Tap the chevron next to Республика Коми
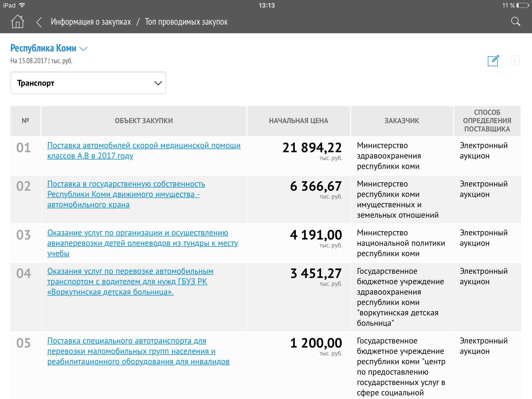 click(83, 49)
